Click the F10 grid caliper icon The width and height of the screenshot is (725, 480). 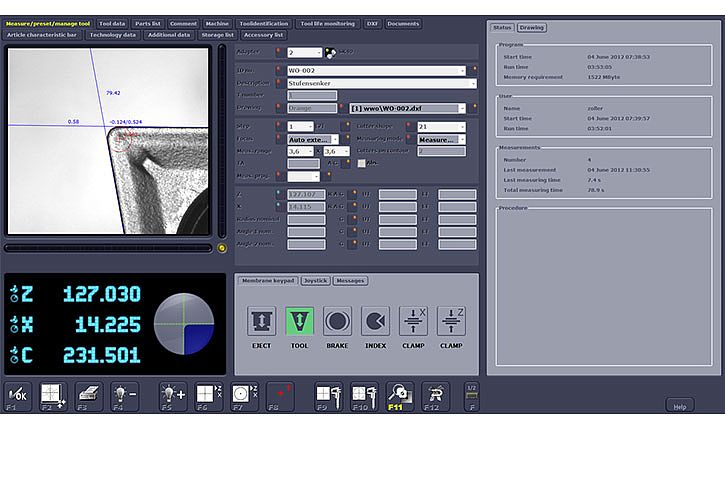(x=364, y=397)
